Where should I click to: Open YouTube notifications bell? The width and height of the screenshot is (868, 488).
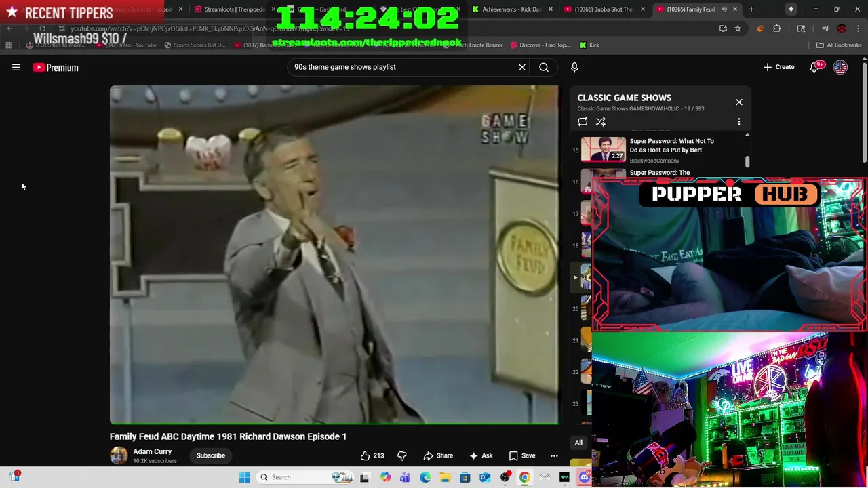pyautogui.click(x=815, y=67)
